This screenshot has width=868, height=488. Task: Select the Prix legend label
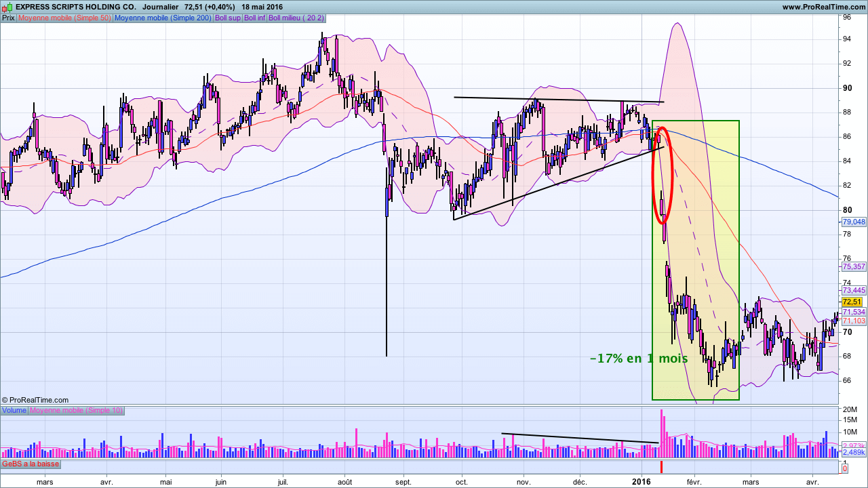(x=8, y=18)
